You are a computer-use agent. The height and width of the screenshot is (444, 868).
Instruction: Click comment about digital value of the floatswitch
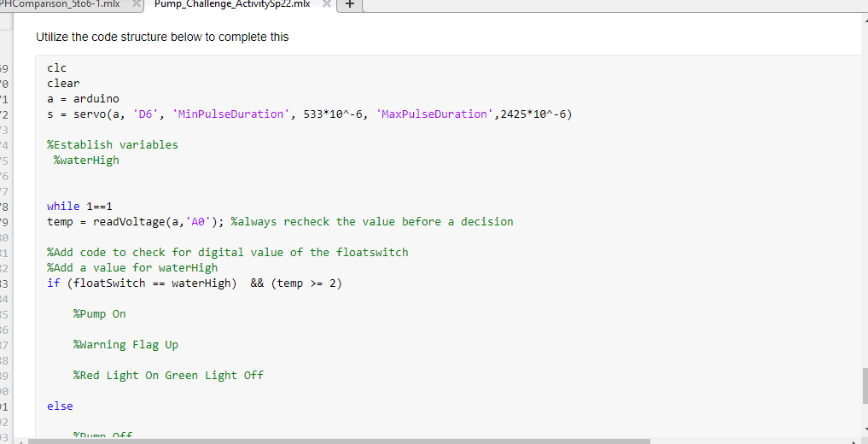coord(228,253)
